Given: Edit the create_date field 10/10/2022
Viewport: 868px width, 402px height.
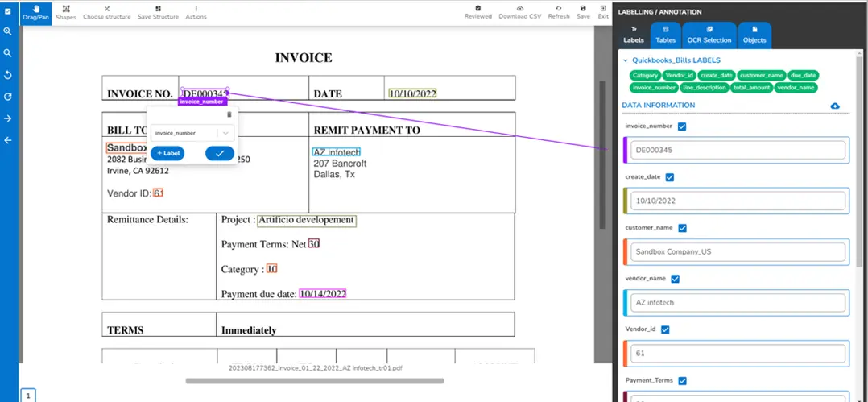Looking at the screenshot, I should coord(738,201).
